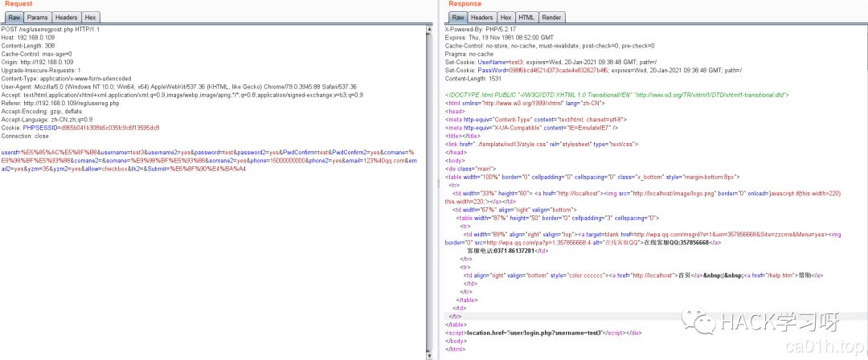Click the 'Origin: http://192.168.0.109' header
Viewport: 868px width, 360px height.
point(37,62)
